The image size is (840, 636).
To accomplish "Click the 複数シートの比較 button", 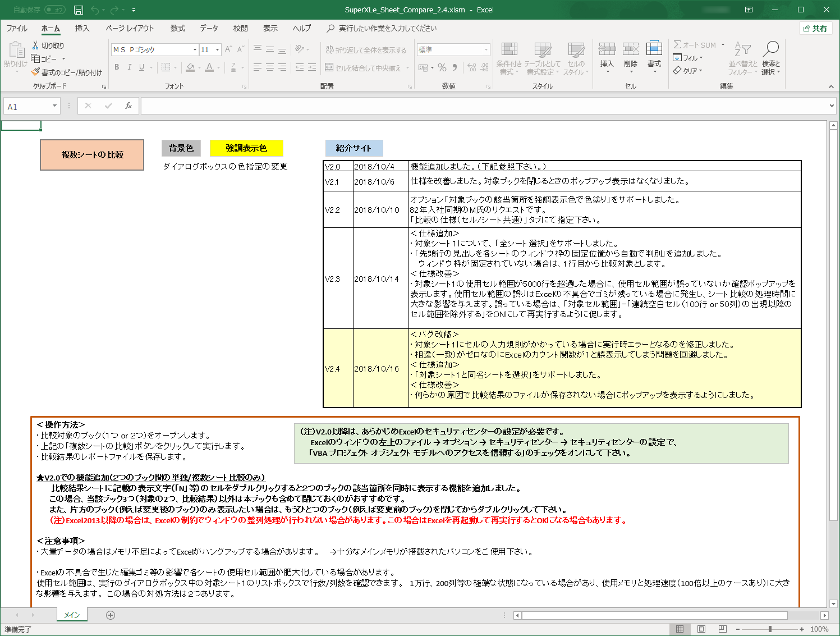I will (92, 155).
